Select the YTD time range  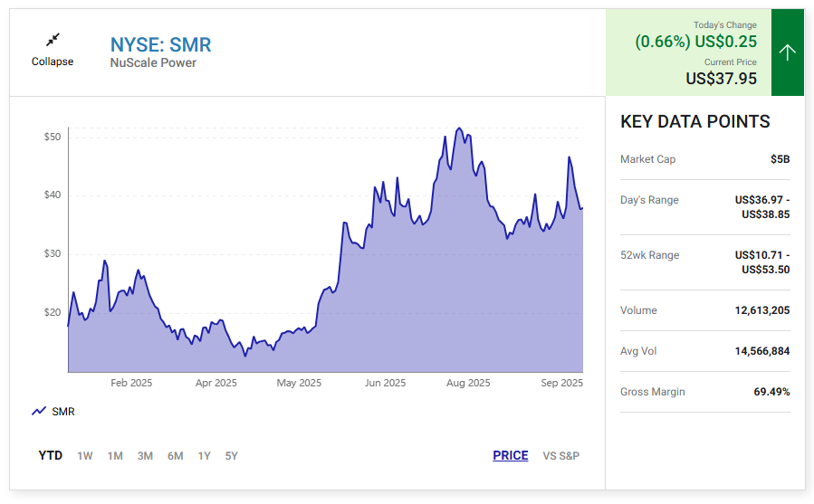pyautogui.click(x=51, y=456)
